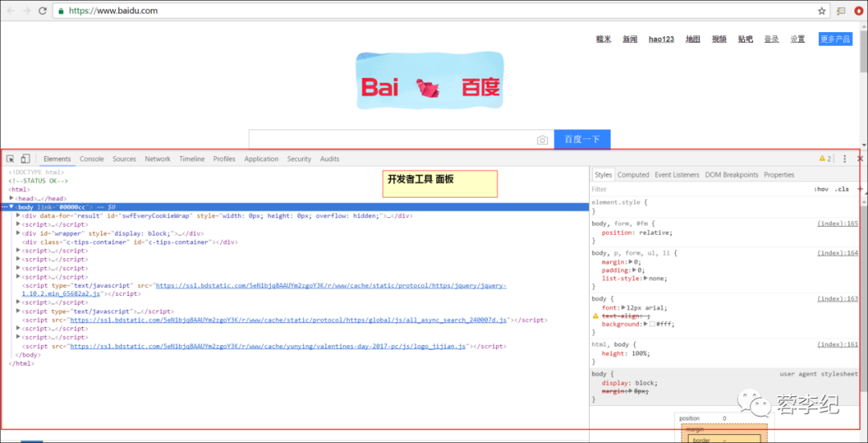Select the Styles sidebar tab
The height and width of the screenshot is (443, 868).
click(x=604, y=175)
